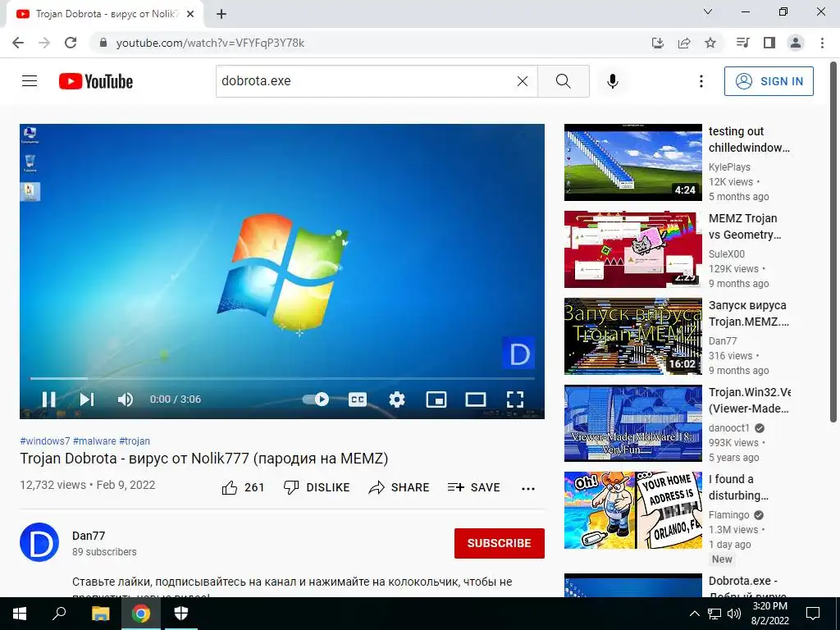Open 'I found a disturbing…' video title
840x630 pixels.
(738, 487)
